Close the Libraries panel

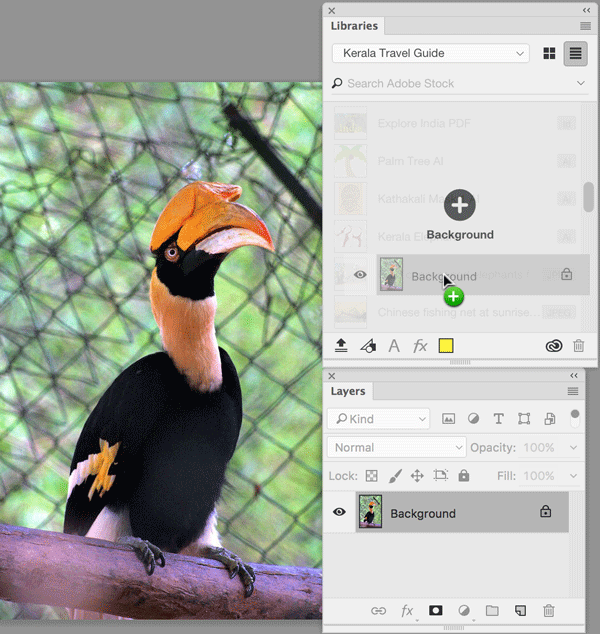tap(332, 11)
